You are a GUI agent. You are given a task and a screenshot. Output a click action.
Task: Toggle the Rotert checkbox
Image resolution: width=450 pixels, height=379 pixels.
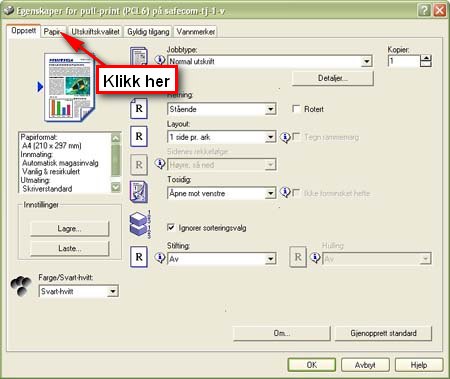pyautogui.click(x=296, y=109)
